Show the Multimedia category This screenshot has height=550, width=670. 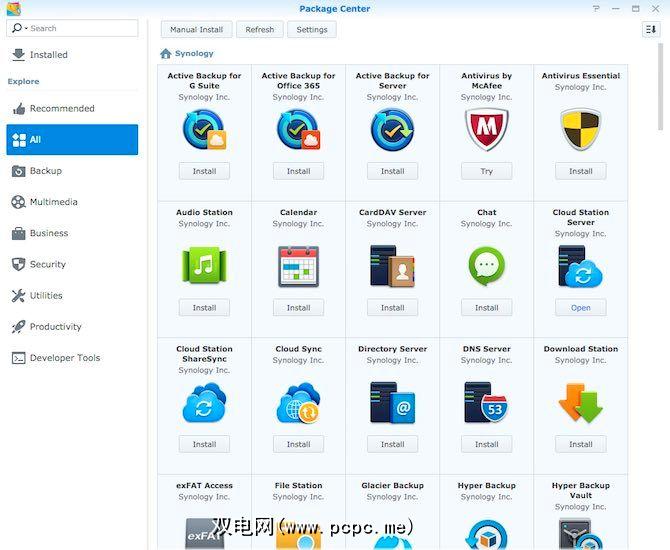tap(73, 202)
